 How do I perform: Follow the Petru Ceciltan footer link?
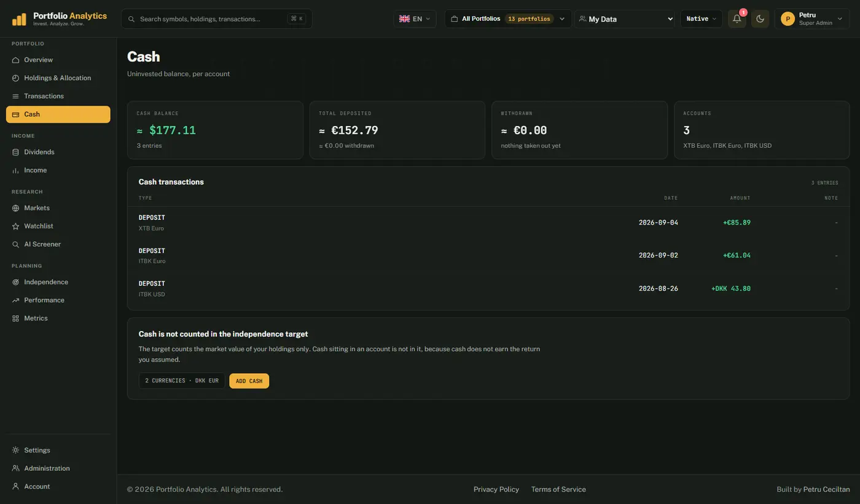click(x=827, y=489)
